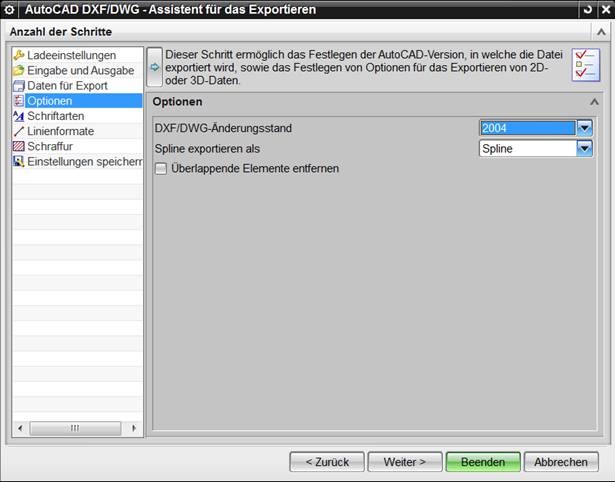Click the Schraffur hatch pattern icon
The width and height of the screenshot is (615, 482).
point(19,146)
